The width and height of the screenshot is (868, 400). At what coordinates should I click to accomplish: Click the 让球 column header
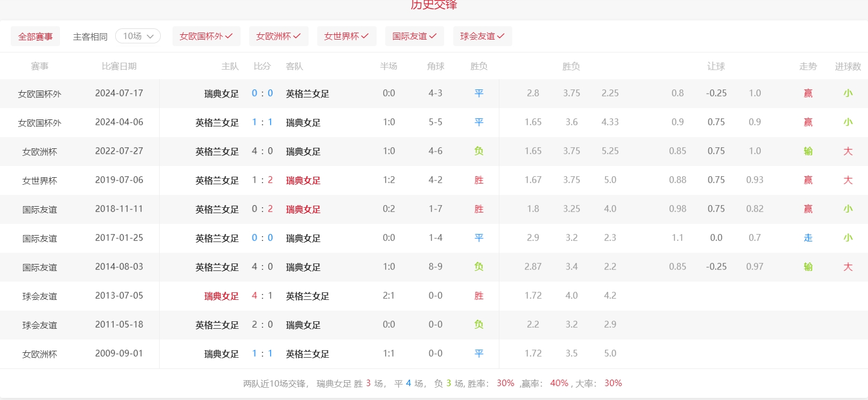point(716,66)
